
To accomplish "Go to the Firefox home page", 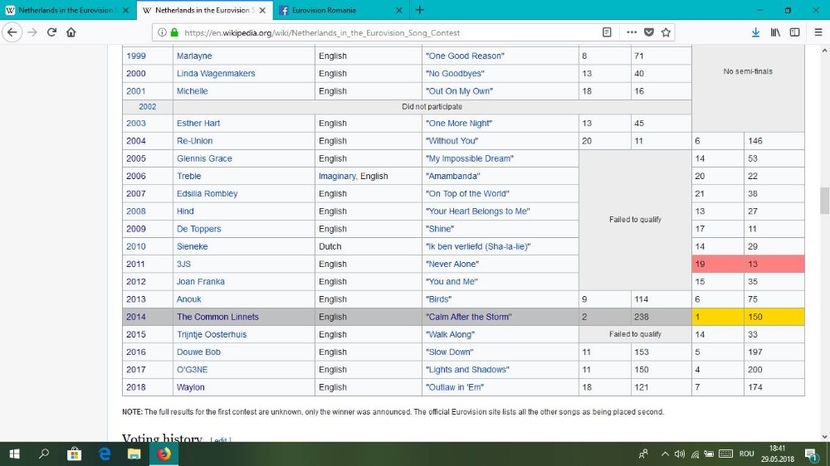I will [x=71, y=31].
